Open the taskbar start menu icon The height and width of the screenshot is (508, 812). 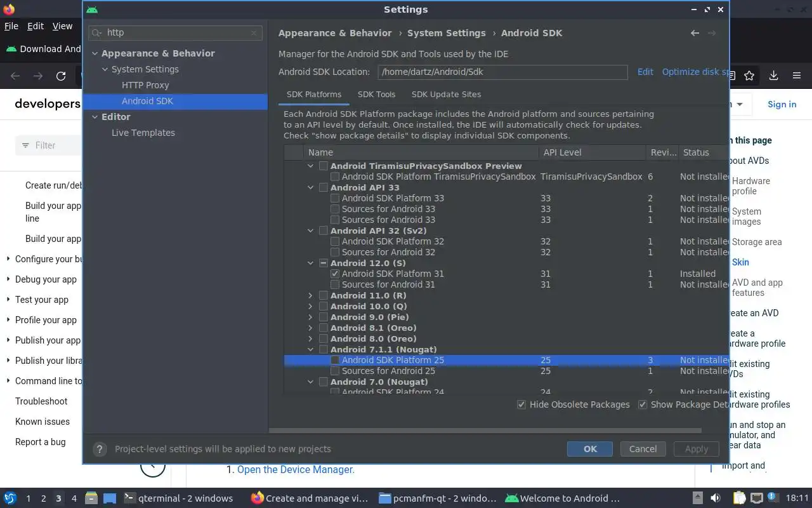[x=10, y=498]
